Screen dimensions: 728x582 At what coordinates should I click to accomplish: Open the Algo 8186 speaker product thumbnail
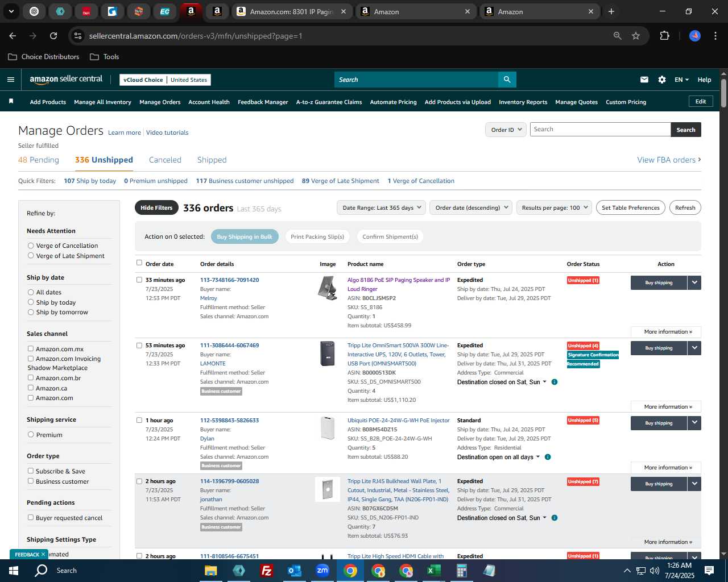coord(328,288)
